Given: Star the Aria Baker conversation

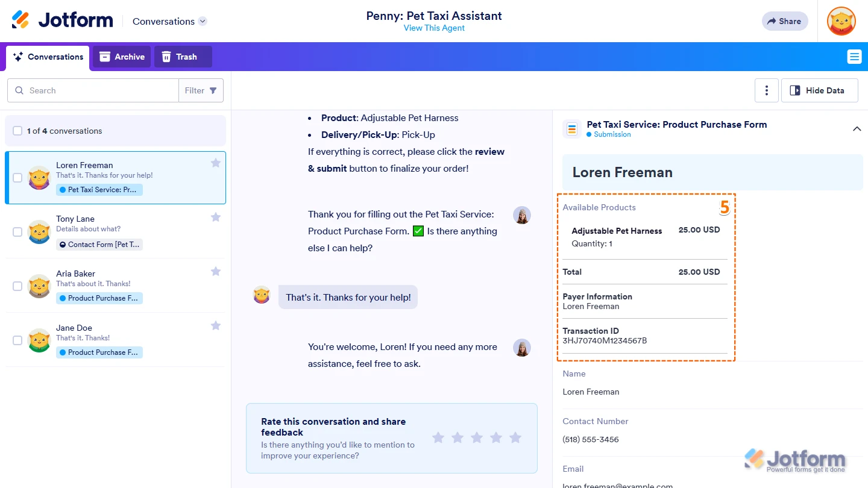Looking at the screenshot, I should click(x=215, y=271).
